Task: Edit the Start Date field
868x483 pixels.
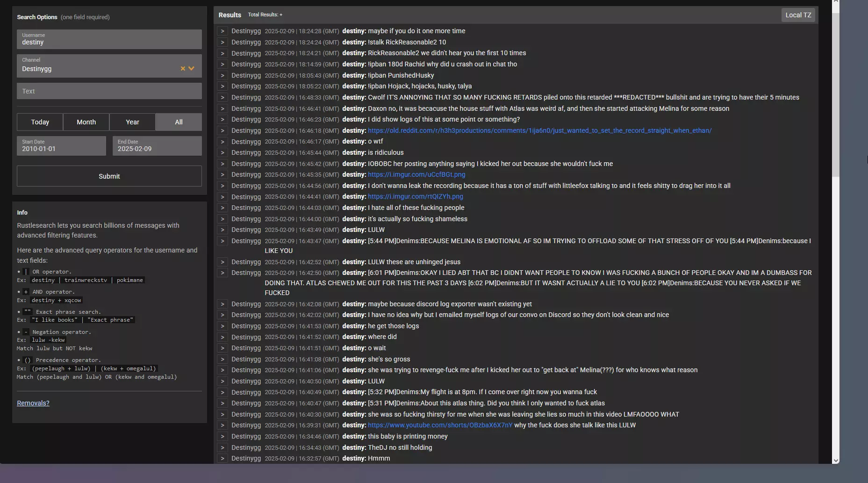Action: click(61, 146)
